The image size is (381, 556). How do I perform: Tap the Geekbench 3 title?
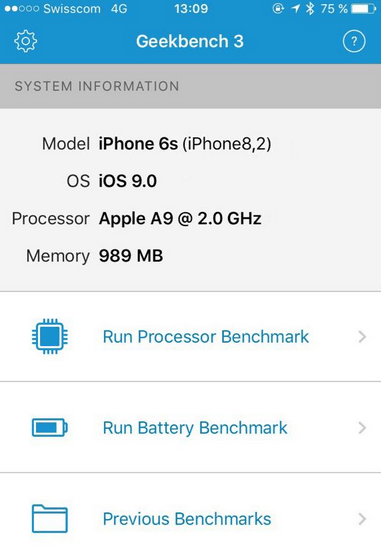[x=190, y=41]
